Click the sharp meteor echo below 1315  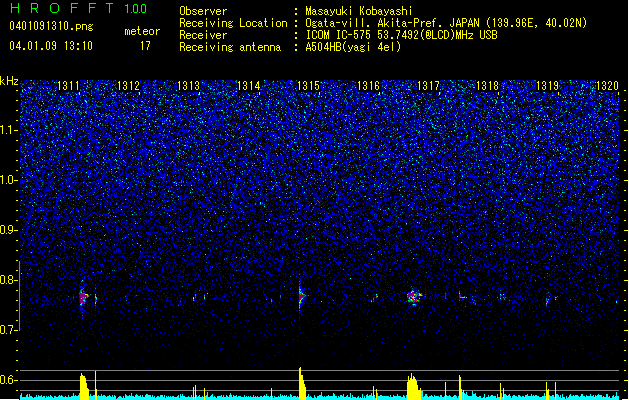[x=301, y=296]
